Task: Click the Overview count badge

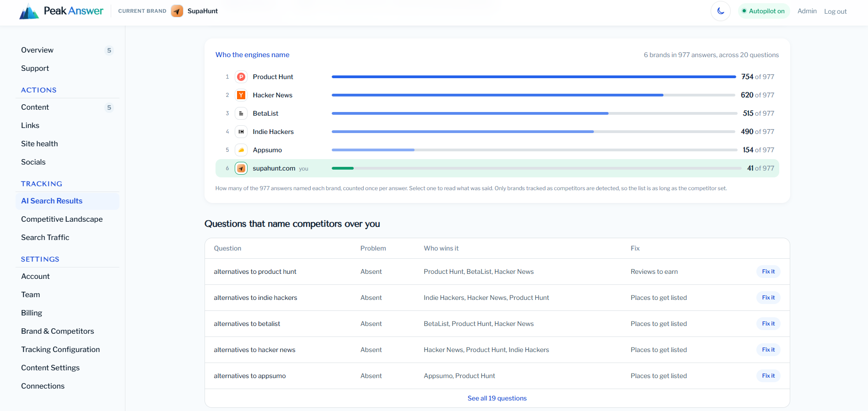Action: point(109,50)
